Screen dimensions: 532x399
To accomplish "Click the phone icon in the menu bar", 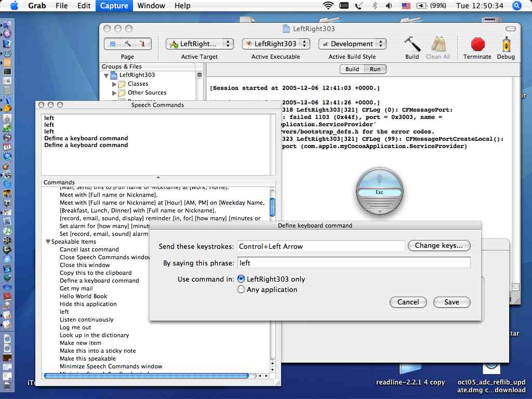I will tap(358, 5).
